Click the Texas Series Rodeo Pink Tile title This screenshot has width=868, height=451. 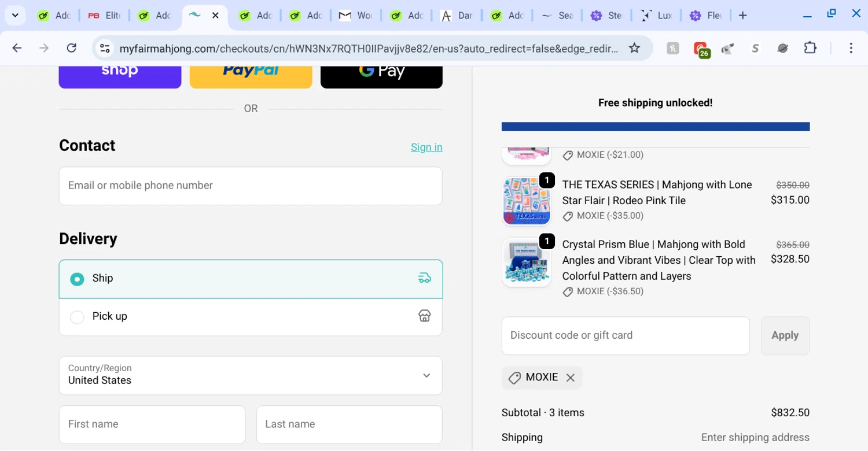click(657, 193)
